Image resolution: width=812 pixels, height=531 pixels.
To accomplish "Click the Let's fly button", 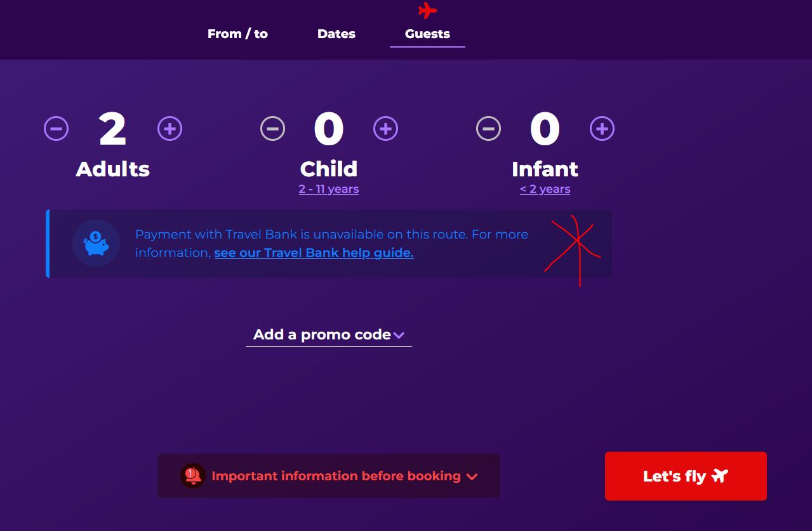I will [x=686, y=476].
